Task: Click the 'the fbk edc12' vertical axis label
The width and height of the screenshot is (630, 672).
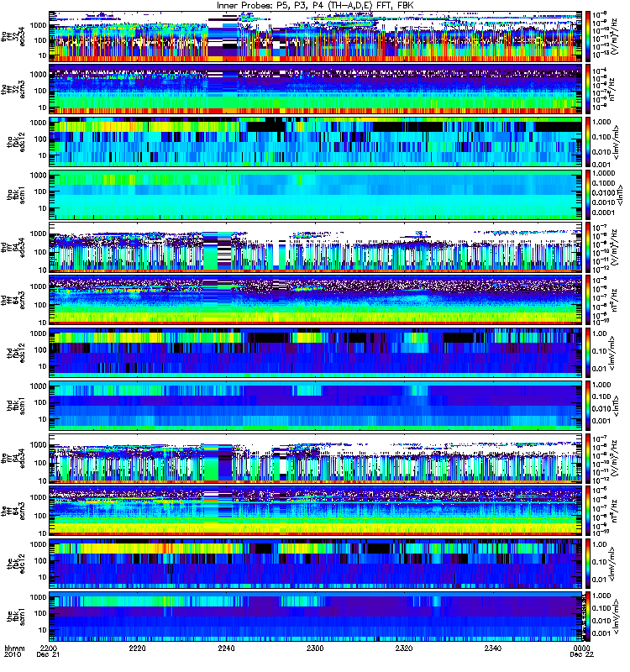Action: (16, 564)
